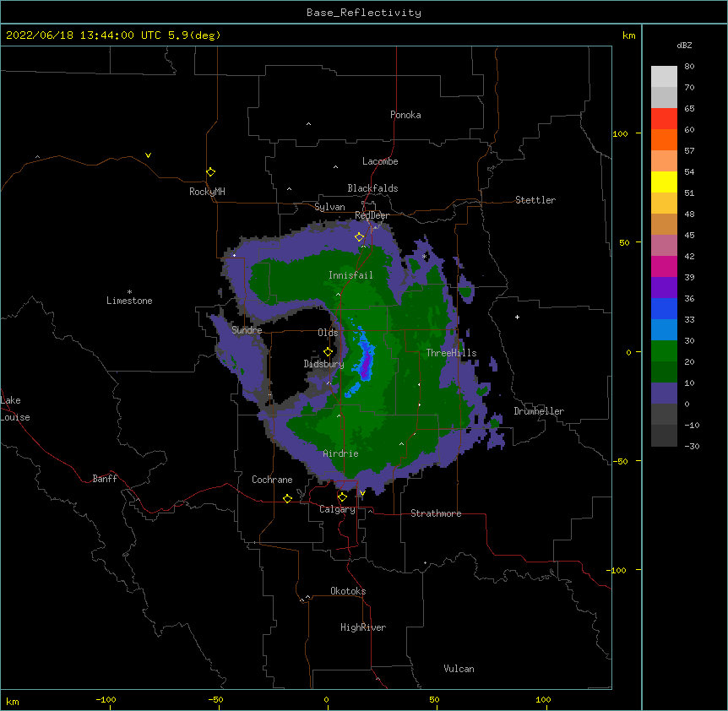Click the RockyMH label
The image size is (728, 711).
pos(207,192)
